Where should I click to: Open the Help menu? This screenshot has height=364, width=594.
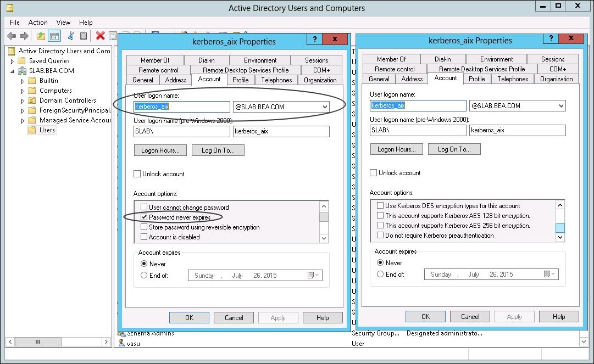86,23
